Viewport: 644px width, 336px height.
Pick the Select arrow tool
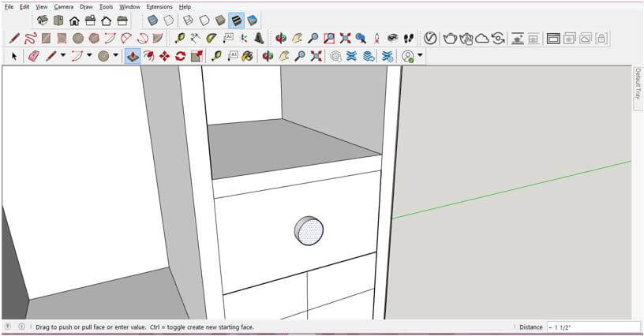tap(14, 56)
